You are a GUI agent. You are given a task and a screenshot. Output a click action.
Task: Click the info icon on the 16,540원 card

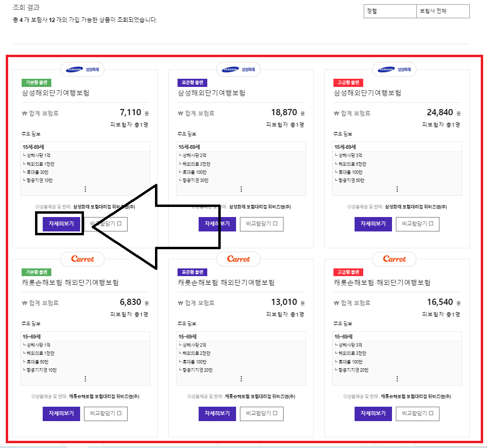pyautogui.click(x=345, y=397)
